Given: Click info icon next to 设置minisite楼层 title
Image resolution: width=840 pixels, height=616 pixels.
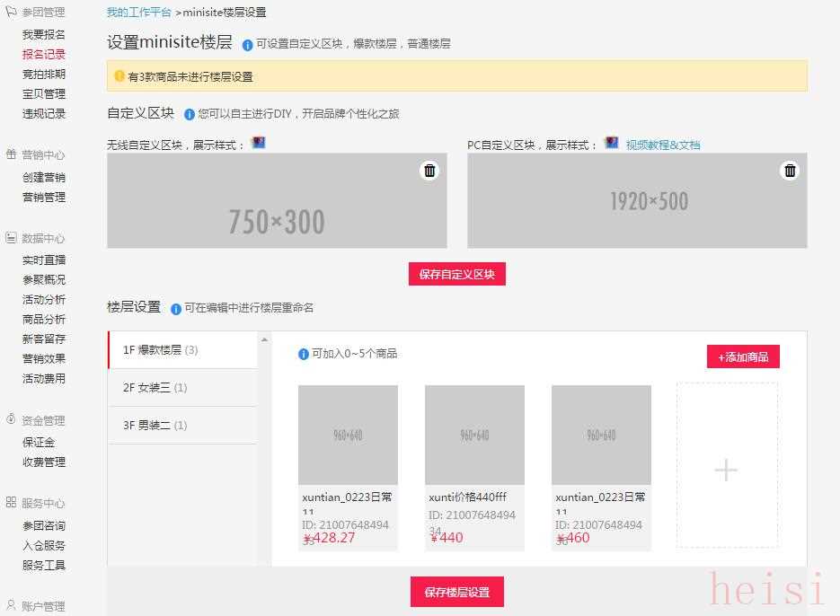Looking at the screenshot, I should coord(247,44).
